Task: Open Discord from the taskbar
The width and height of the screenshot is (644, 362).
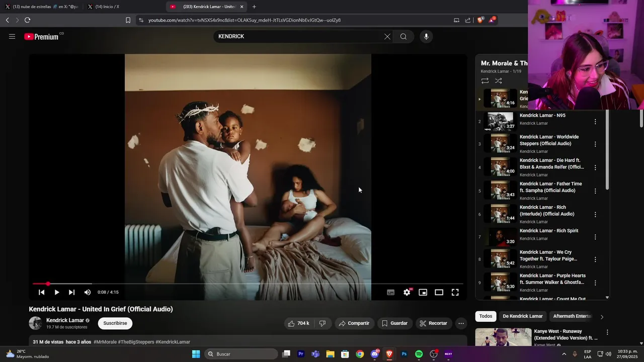Action: (375, 354)
